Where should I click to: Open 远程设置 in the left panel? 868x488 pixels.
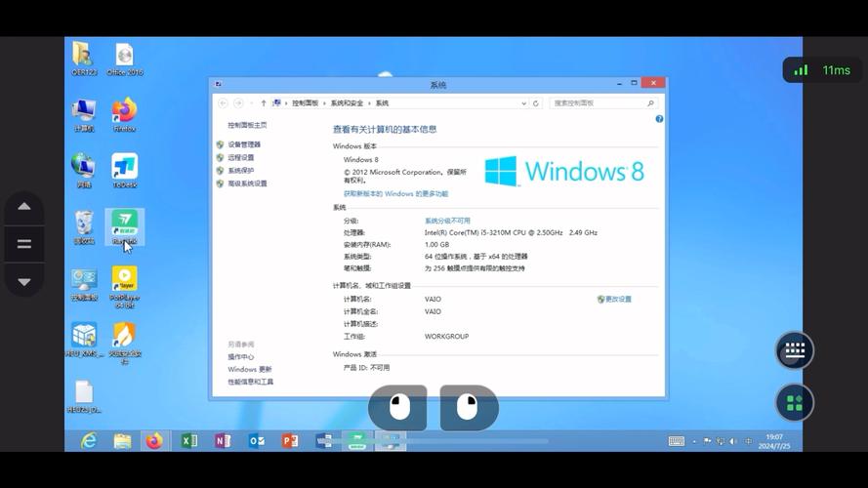click(x=240, y=157)
